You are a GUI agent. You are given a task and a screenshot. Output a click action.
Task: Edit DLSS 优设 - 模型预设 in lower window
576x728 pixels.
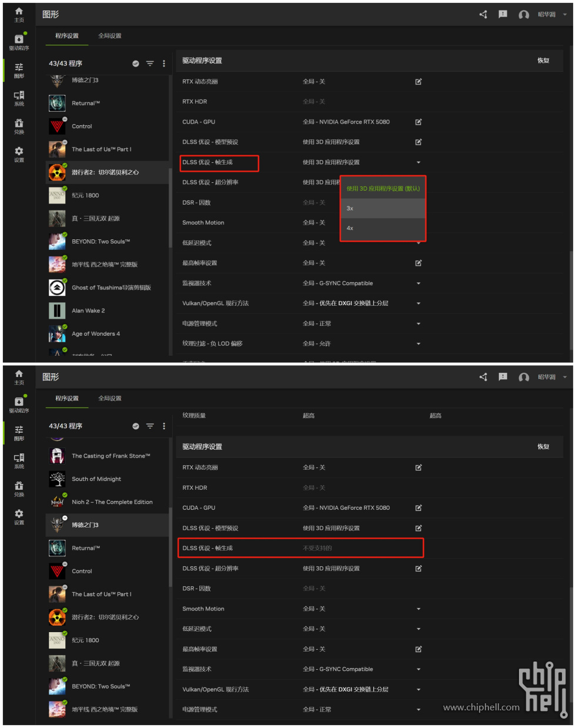[x=418, y=528]
